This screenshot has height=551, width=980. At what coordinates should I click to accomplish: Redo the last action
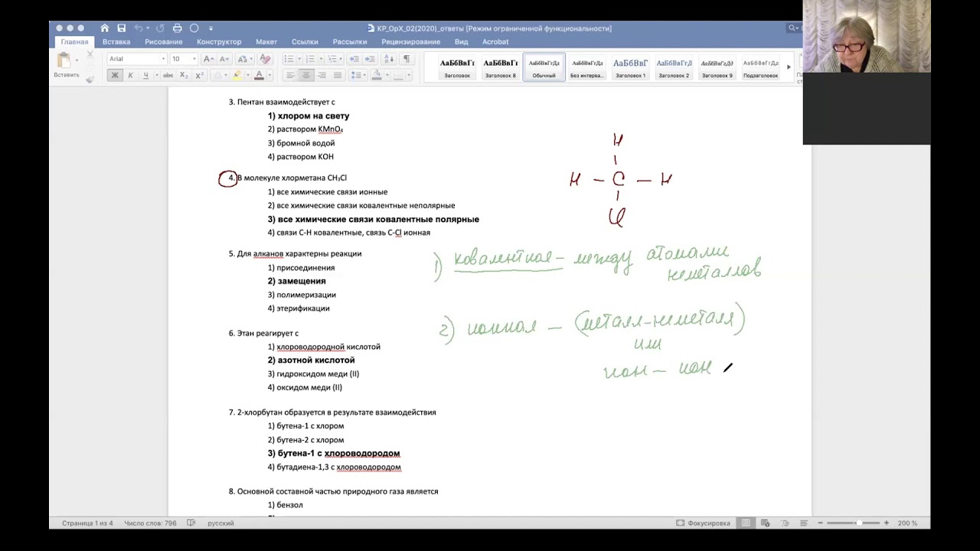pyautogui.click(x=160, y=28)
